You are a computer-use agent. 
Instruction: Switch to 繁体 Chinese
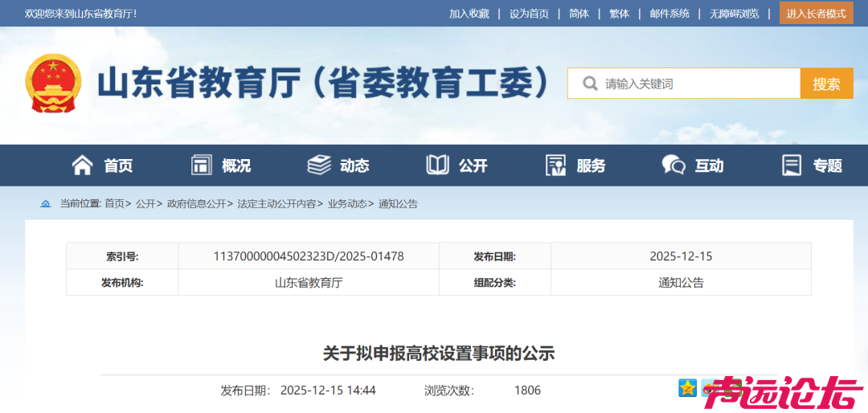tap(620, 14)
